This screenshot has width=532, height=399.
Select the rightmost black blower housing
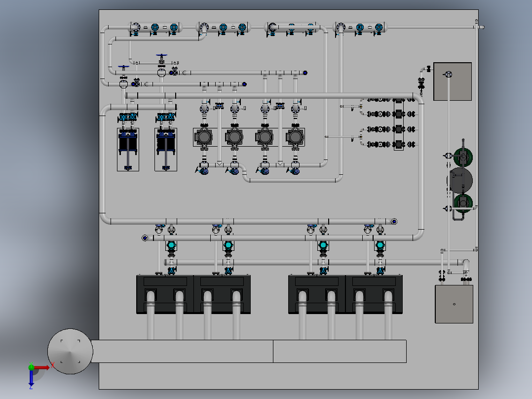click(x=374, y=294)
